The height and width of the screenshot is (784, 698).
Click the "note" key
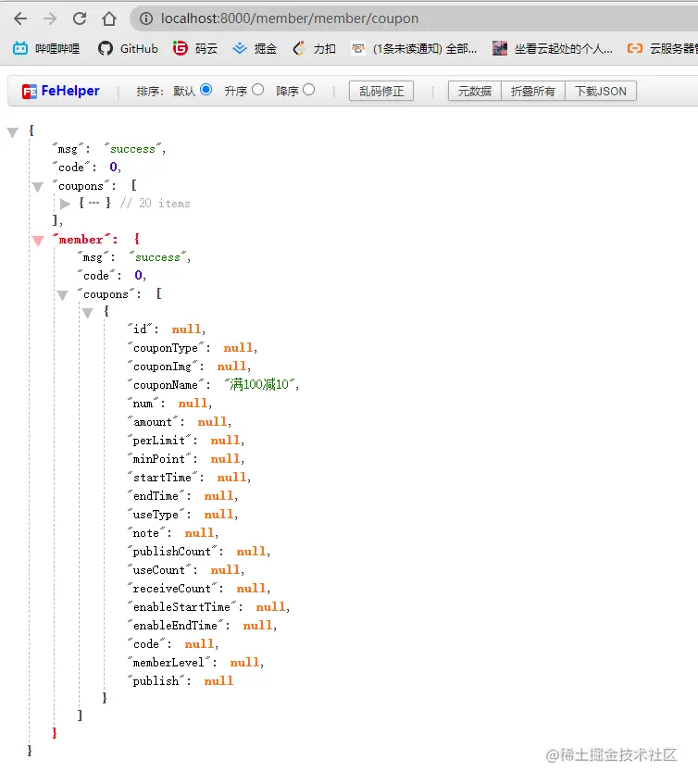[x=146, y=533]
